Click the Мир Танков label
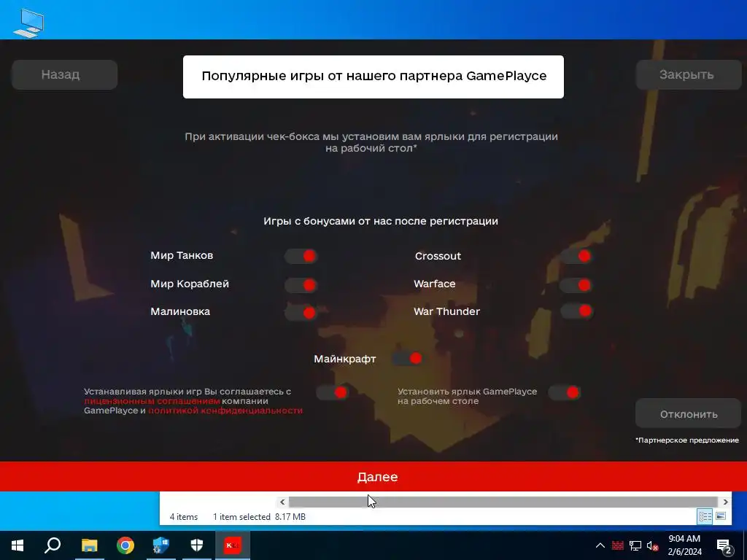 click(182, 256)
